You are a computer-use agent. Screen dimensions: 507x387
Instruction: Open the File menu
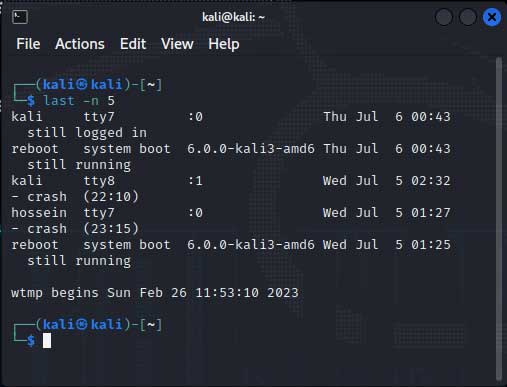pos(28,44)
